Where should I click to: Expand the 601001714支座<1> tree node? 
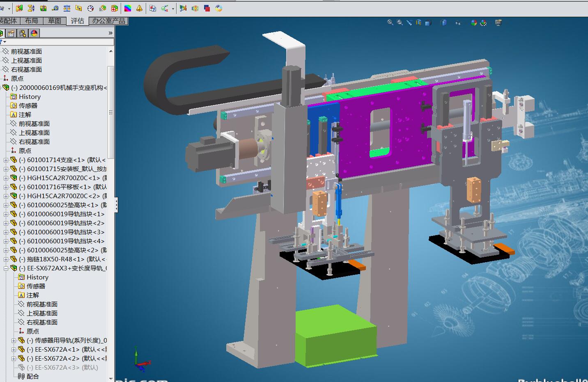(6, 160)
